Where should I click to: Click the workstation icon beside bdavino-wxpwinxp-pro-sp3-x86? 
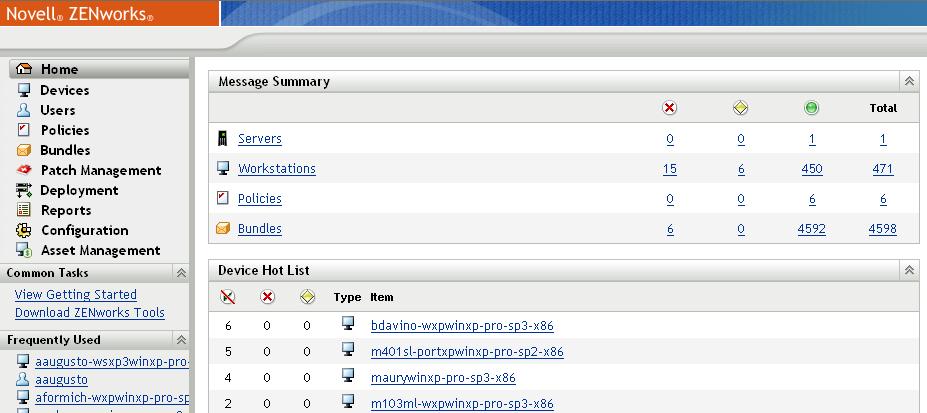tap(348, 324)
